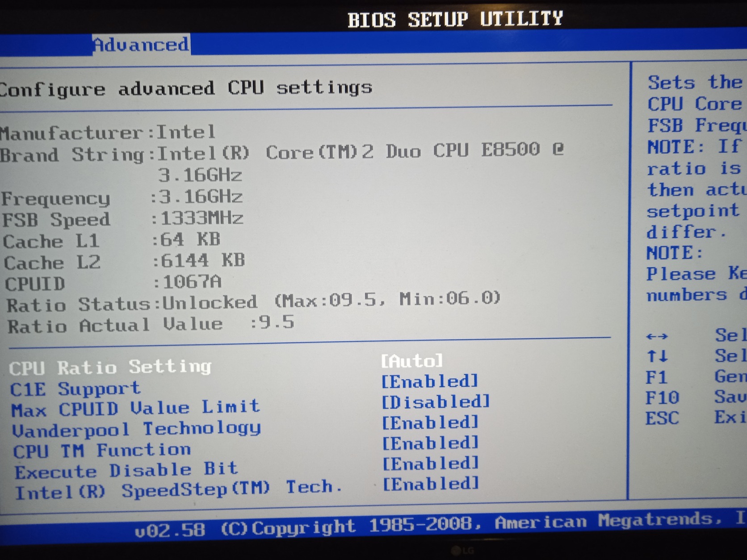
Task: Open the CPU Ratio Setting Auto value
Action: coord(412,361)
